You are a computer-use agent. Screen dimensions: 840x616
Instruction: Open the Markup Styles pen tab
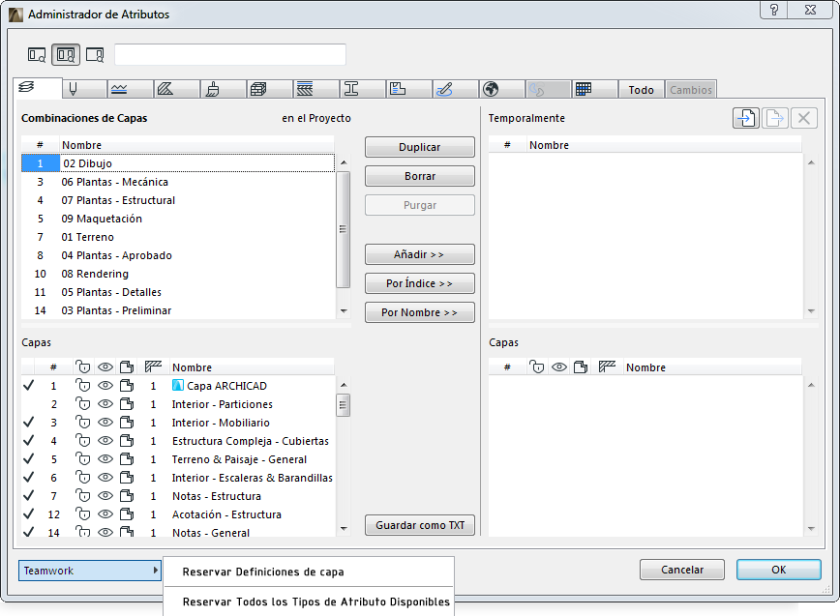coord(456,89)
